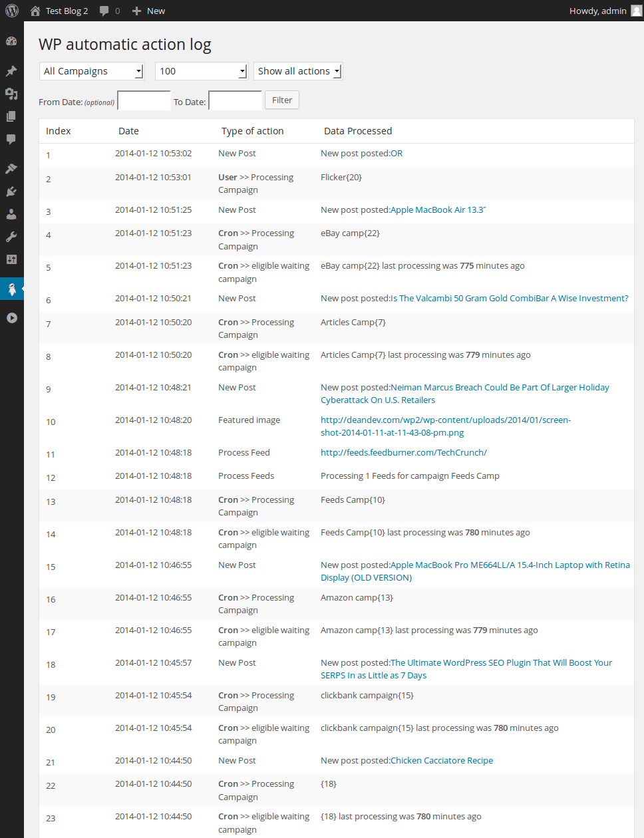Open the comments bubble in admin bar
Viewport: 644px width, 838px height.
coord(104,11)
